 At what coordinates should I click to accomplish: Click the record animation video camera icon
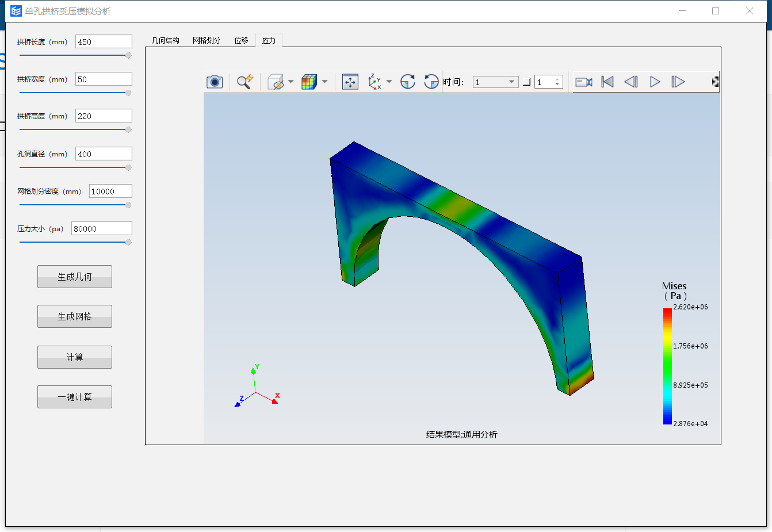point(584,82)
